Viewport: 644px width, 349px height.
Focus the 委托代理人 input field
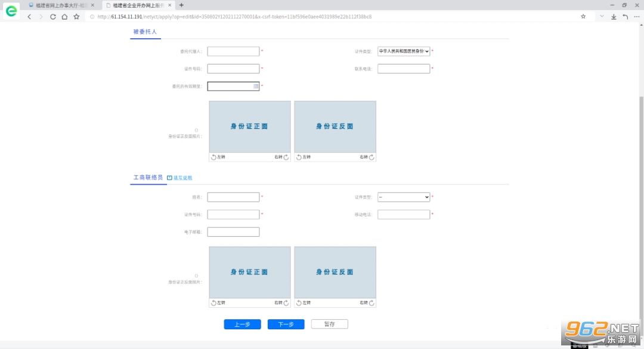[x=233, y=51]
